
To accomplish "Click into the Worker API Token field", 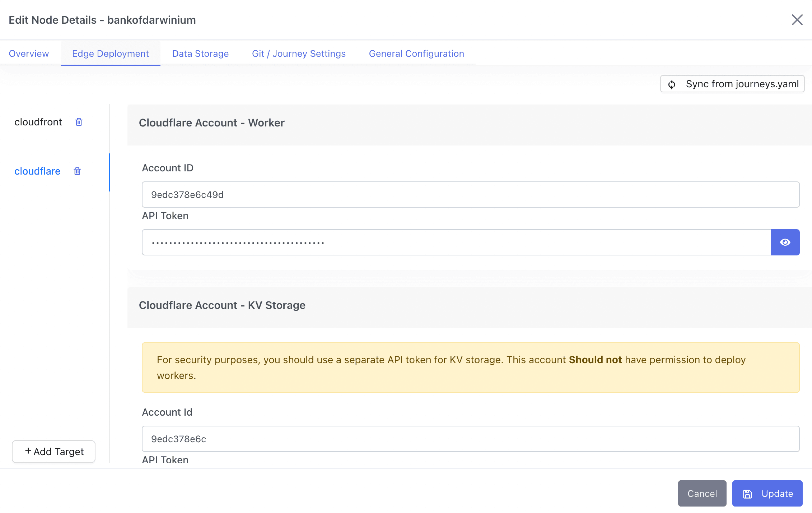I will pos(456,242).
